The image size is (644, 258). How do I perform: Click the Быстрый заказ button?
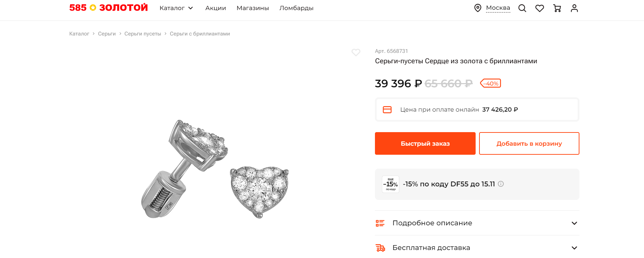click(425, 143)
